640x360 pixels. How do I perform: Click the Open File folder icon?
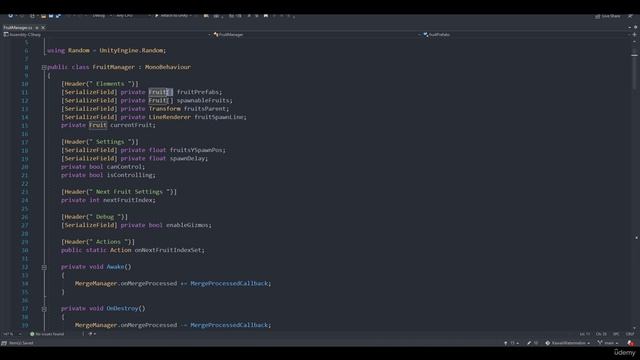click(x=43, y=16)
